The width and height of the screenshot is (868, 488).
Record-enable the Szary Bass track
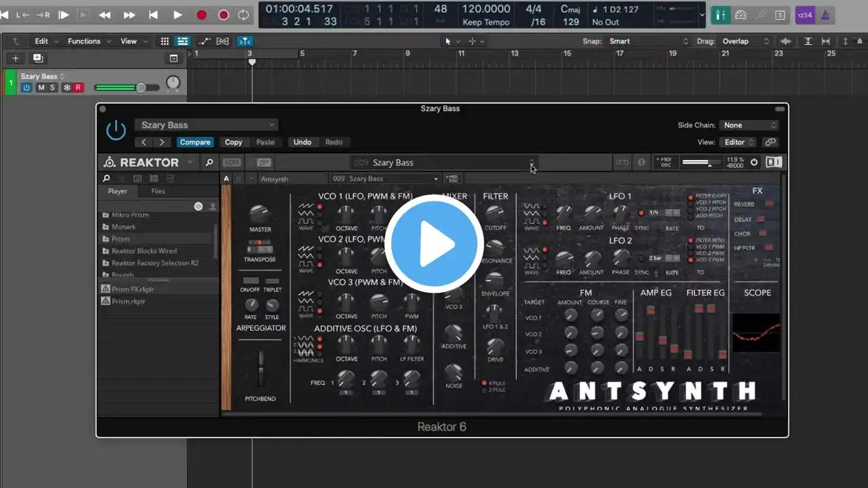[78, 87]
